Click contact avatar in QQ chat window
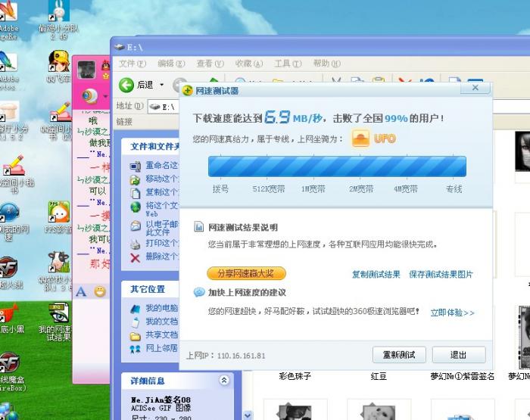Image resolution: width=530 pixels, height=420 pixels. coord(86,70)
